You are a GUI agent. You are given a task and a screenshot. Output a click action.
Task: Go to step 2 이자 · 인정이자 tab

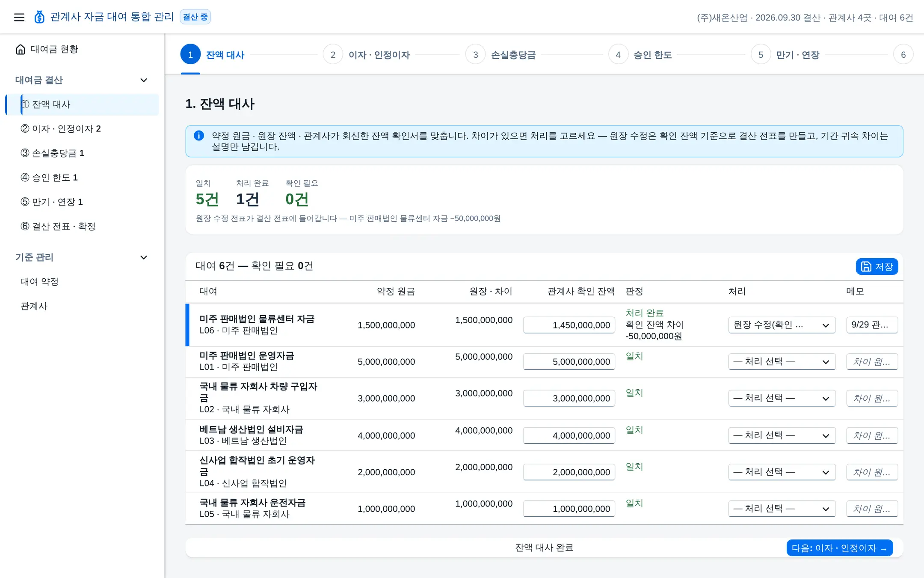[x=367, y=54]
